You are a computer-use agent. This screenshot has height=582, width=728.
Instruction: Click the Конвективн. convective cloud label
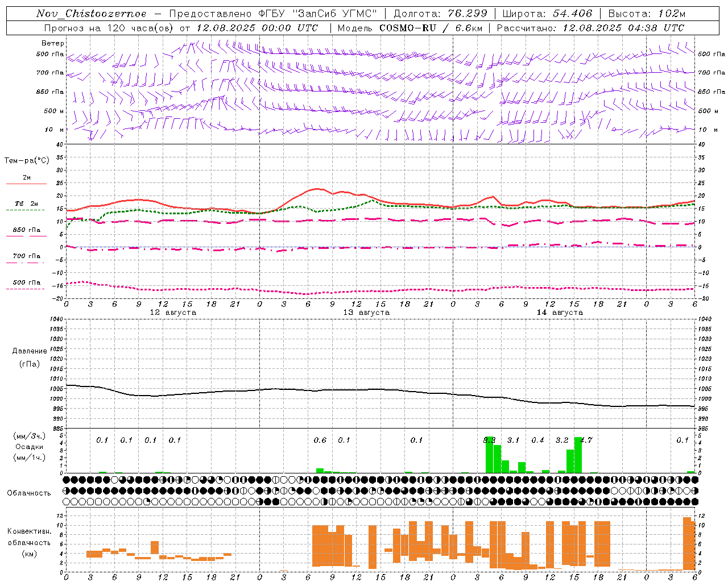pyautogui.click(x=29, y=531)
